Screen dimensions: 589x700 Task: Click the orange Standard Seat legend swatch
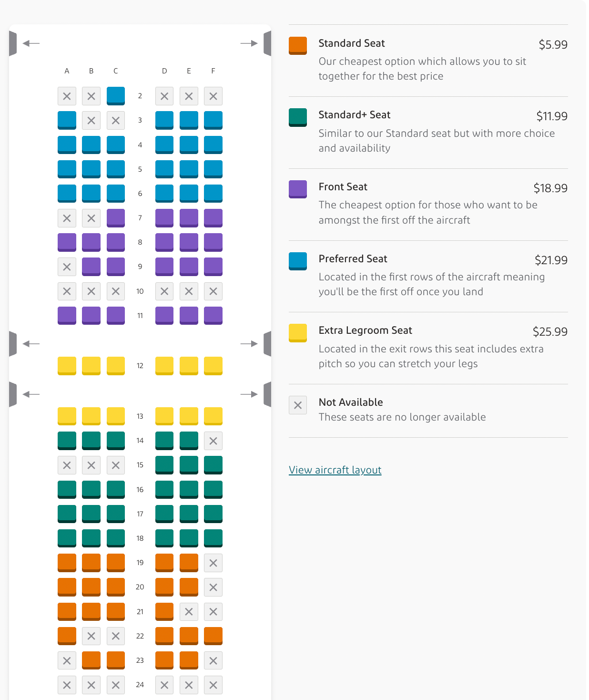pyautogui.click(x=298, y=46)
